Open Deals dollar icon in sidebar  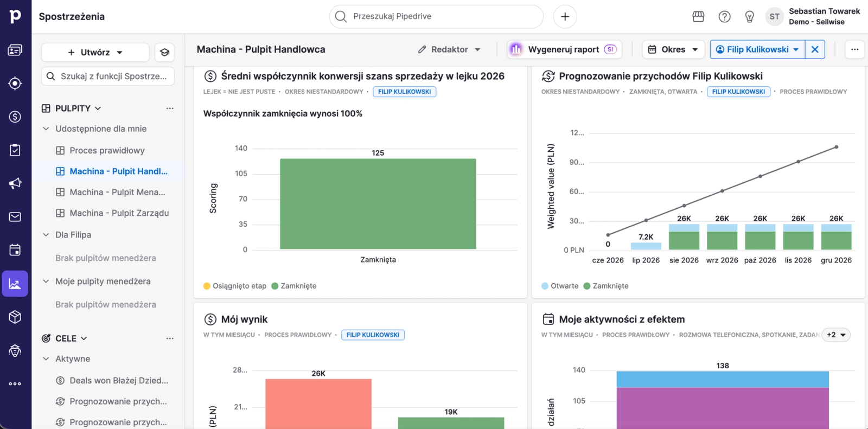pos(15,117)
